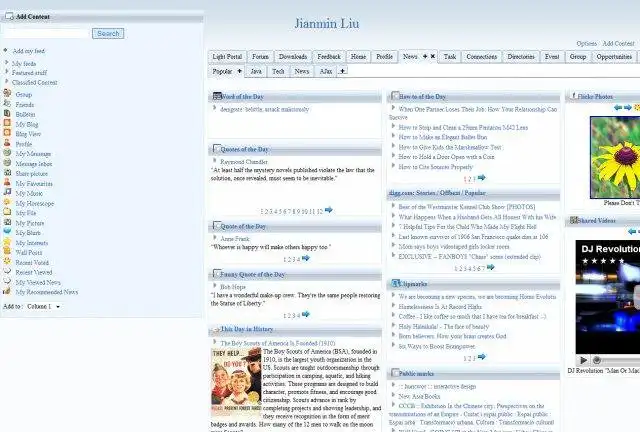Expand the Word of the Day entry arrow
Image resolution: width=640 pixels, height=432 pixels.
point(215,109)
